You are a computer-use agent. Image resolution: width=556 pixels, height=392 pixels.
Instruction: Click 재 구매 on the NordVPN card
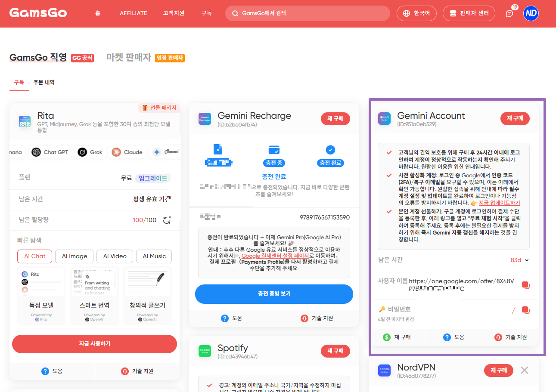(x=499, y=370)
